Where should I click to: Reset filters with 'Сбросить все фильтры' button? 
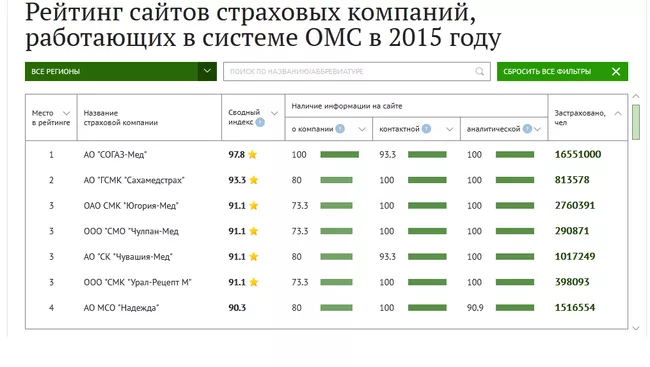pyautogui.click(x=562, y=71)
